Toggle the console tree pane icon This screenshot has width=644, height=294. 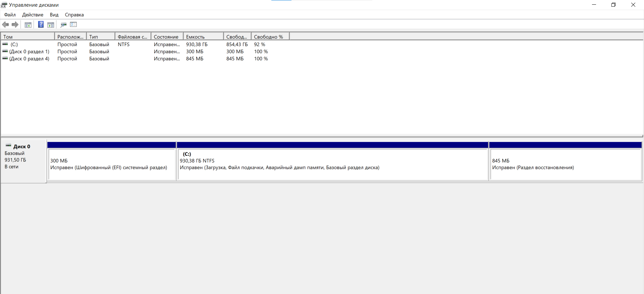click(x=28, y=24)
